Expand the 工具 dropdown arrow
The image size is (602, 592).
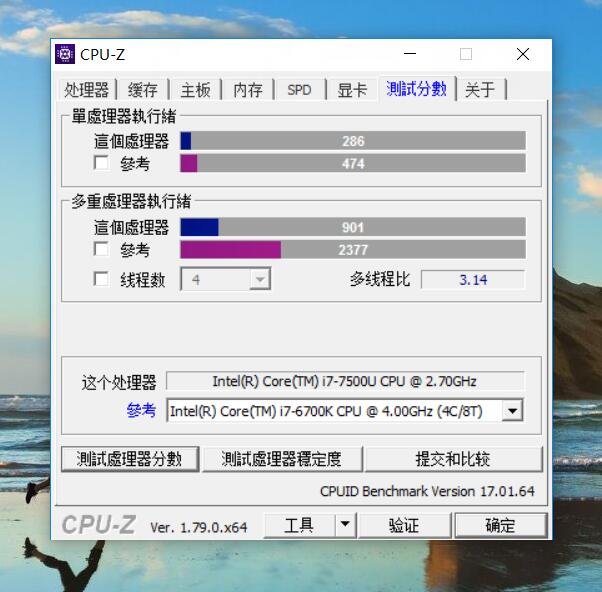click(345, 525)
